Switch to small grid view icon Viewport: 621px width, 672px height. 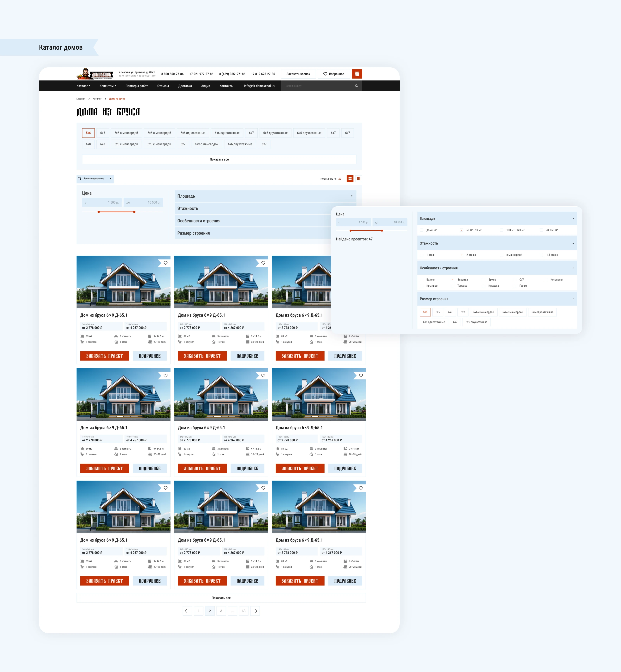[359, 179]
